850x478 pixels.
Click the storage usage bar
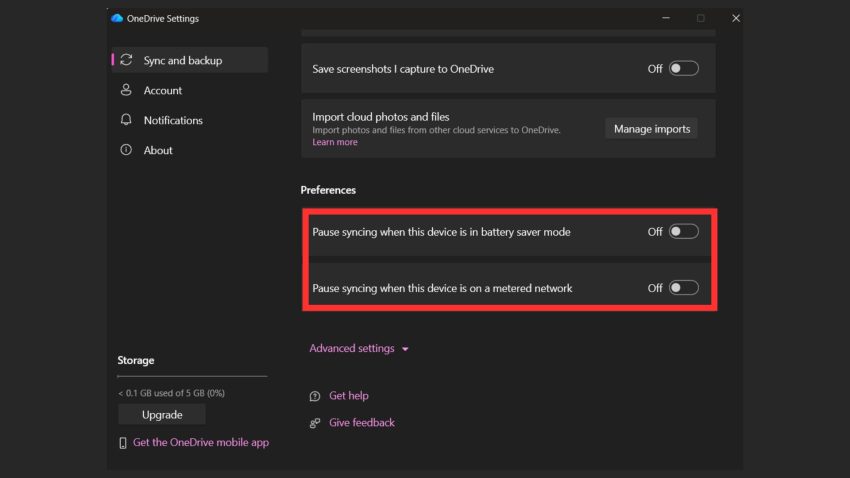192,376
